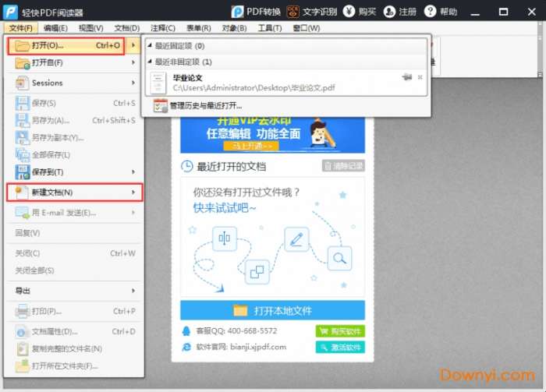Click the 打开所在文件夹 folder icon
This screenshot has height=392, width=546.
pos(23,366)
